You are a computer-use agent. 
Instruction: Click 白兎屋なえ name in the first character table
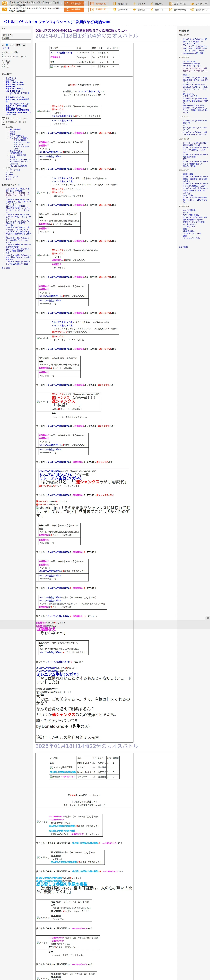[x=55, y=57]
